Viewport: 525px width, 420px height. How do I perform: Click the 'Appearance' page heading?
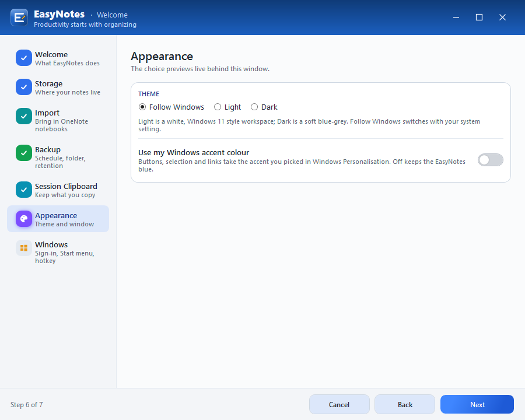point(162,56)
